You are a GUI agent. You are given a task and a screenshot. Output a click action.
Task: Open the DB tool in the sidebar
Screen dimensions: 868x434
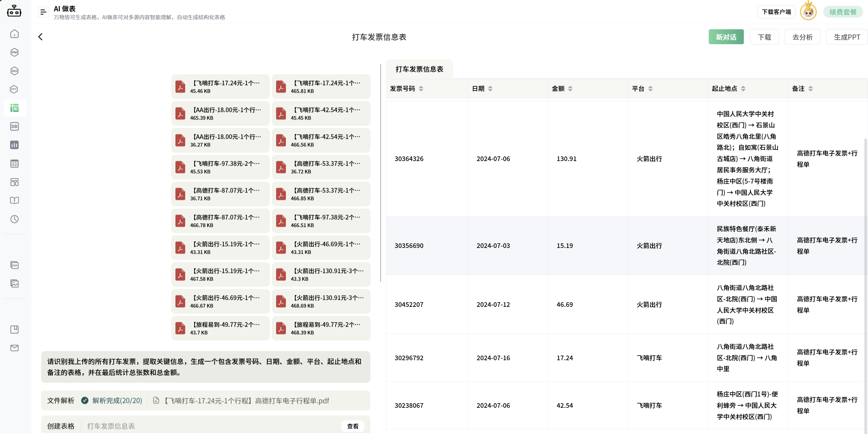tap(14, 126)
